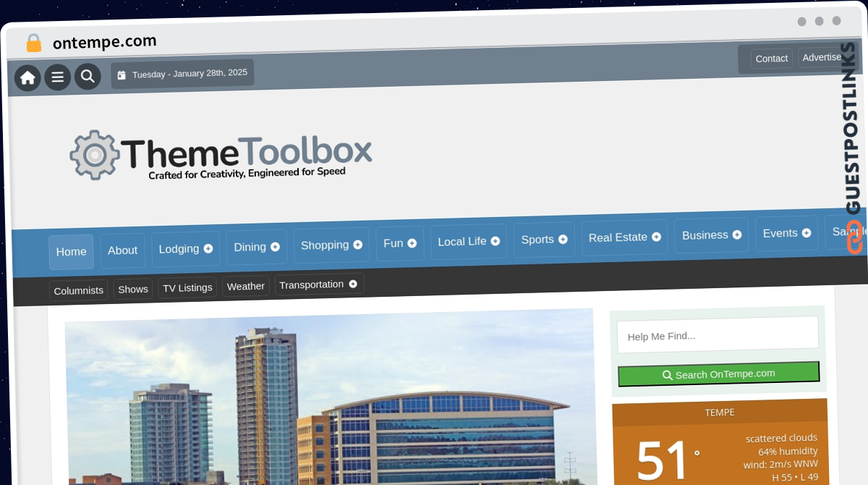Click the padlock icon in address bar
Screen dimensions: 868x485
tap(33, 43)
